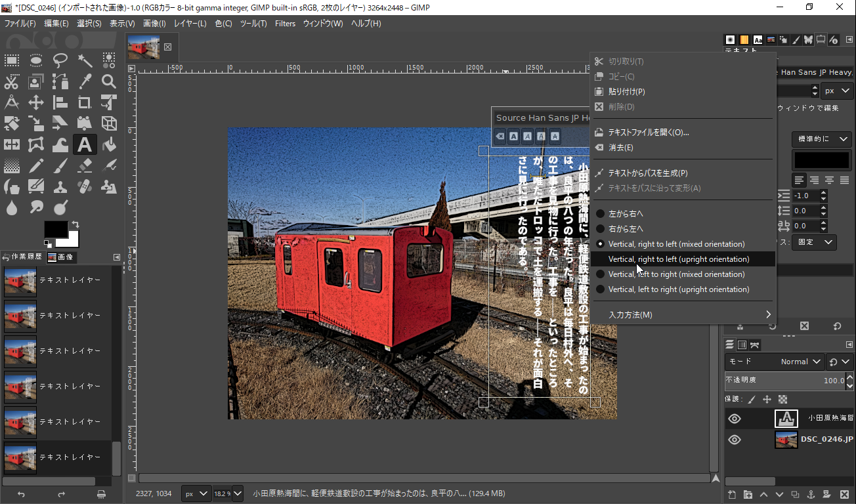Open the font size px unit dropdown
856x504 pixels.
[x=837, y=91]
